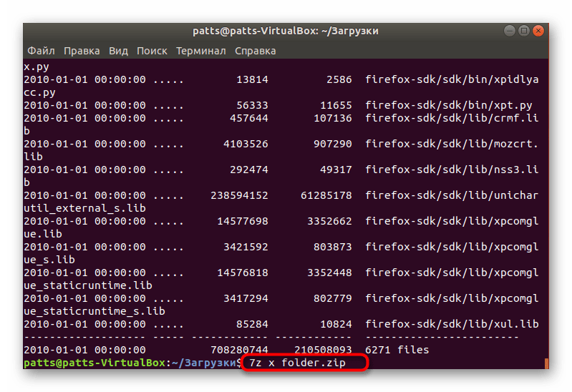Click the path ~/Загрузки in the prompt
Viewport: 572px width, 392px height.
[204, 363]
